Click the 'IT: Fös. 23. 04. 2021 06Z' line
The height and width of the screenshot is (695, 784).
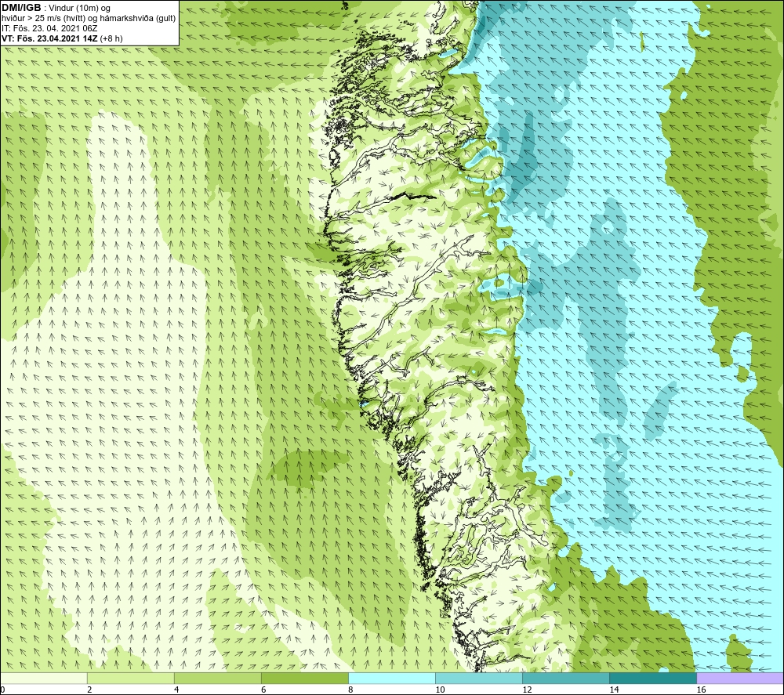click(49, 28)
